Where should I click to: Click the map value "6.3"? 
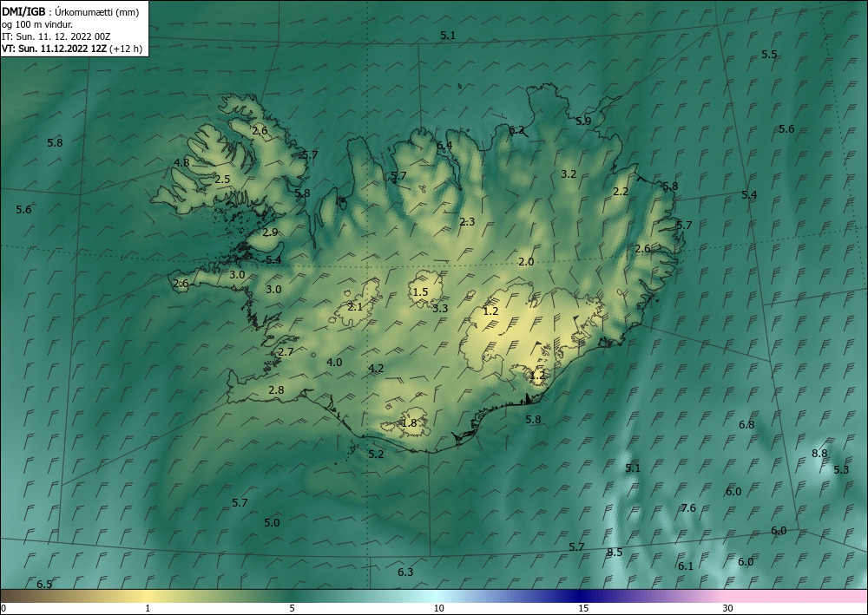(x=405, y=572)
